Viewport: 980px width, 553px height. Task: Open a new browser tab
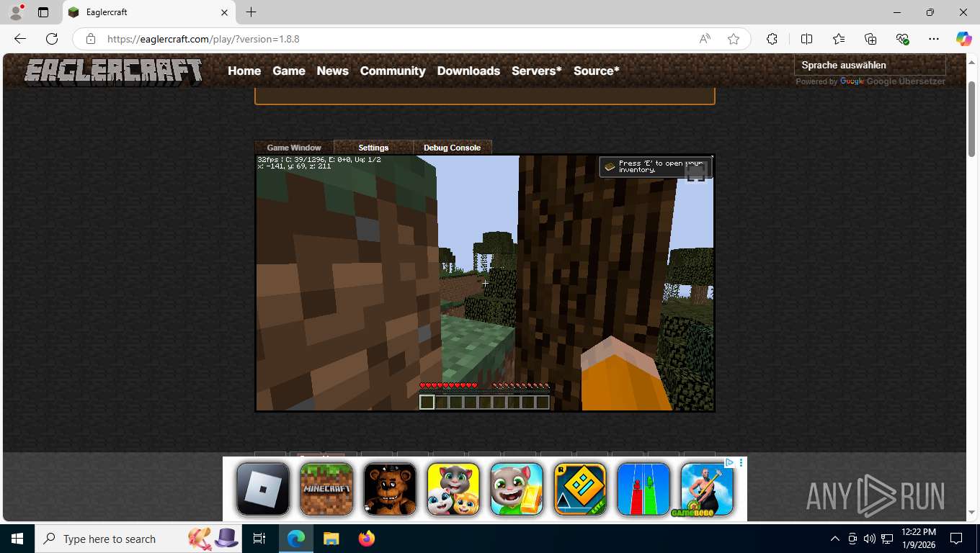251,12
